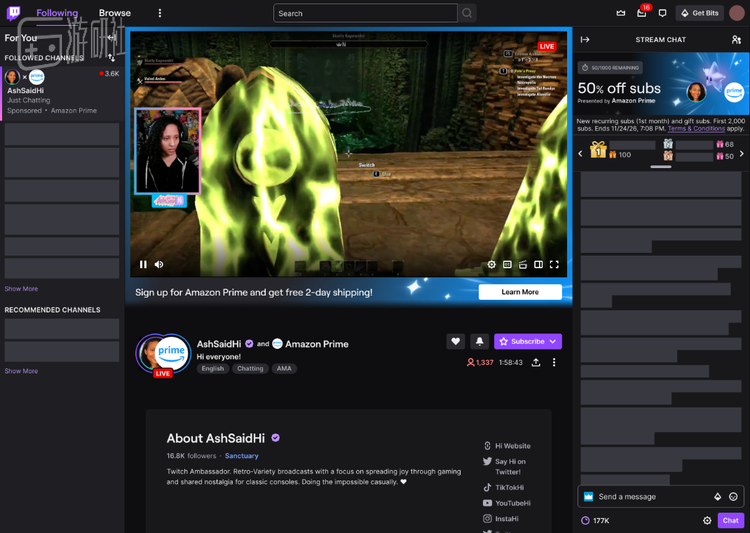Click verified badge beside About AshSaidHi
The width and height of the screenshot is (750, 533).
coord(276,438)
